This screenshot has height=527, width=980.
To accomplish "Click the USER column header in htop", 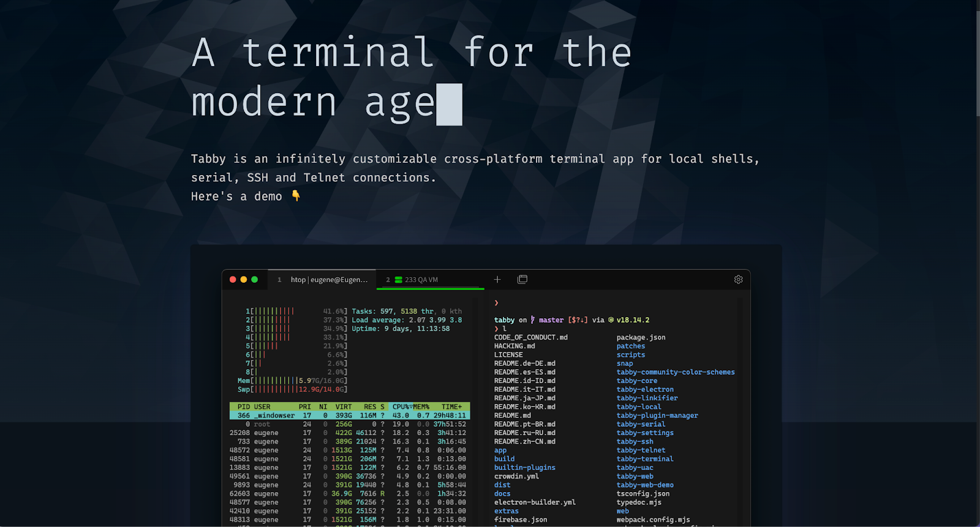I will [262, 406].
